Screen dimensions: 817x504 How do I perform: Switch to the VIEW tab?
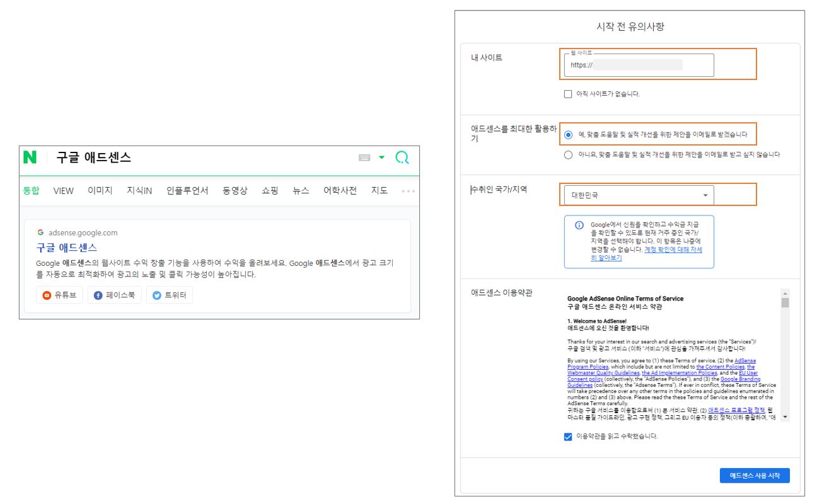click(64, 190)
